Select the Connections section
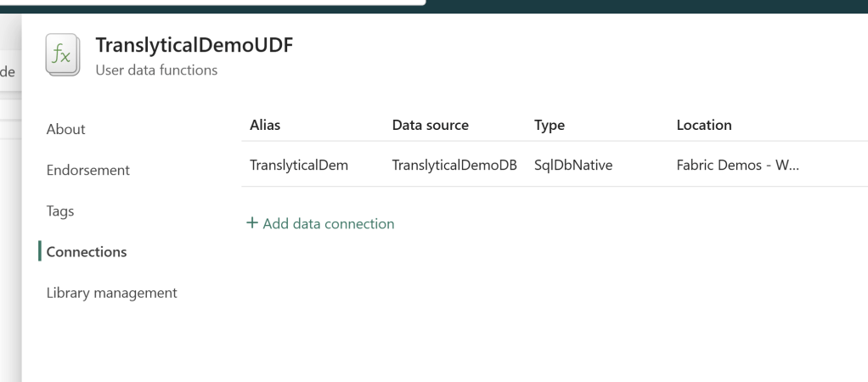 (x=87, y=252)
